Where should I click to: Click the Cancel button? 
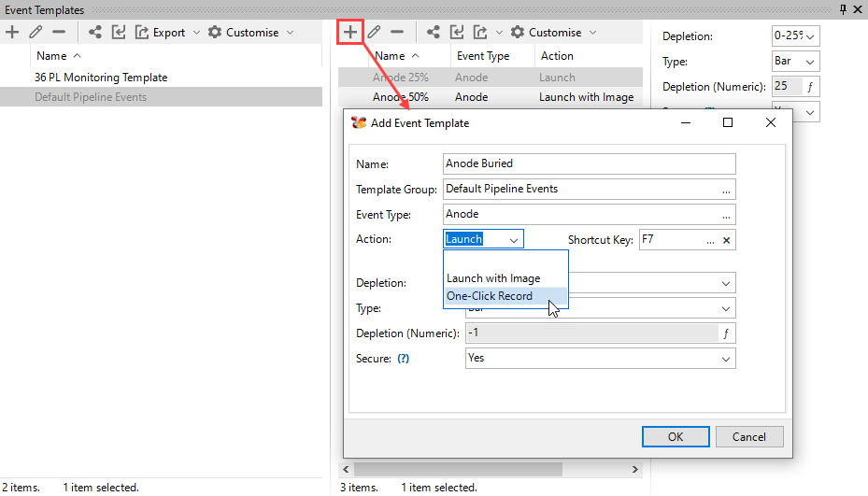(x=749, y=437)
